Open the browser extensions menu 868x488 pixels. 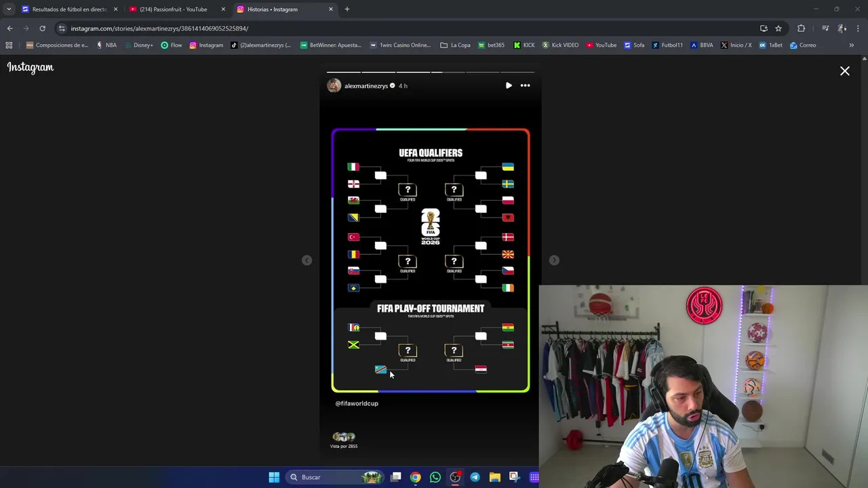pos(802,28)
